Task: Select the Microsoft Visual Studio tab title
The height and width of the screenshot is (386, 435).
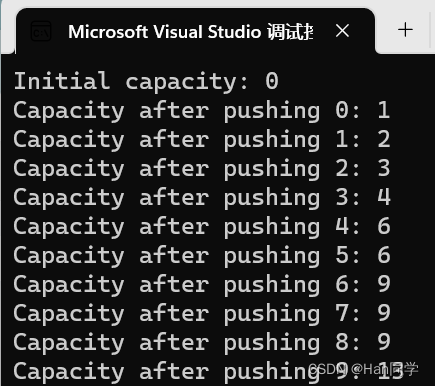Action: coord(190,32)
